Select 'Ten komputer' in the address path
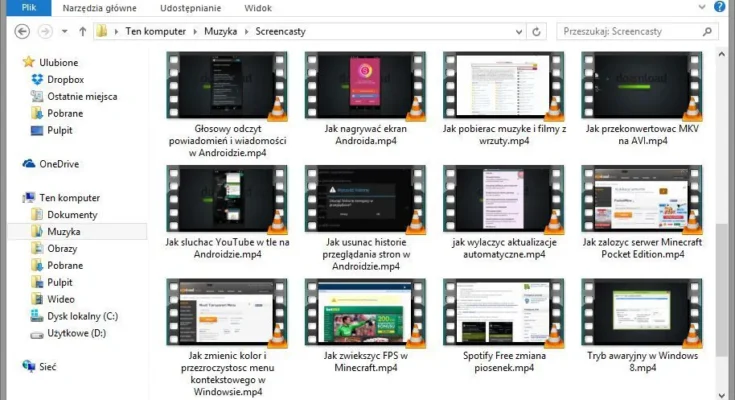 [x=156, y=31]
